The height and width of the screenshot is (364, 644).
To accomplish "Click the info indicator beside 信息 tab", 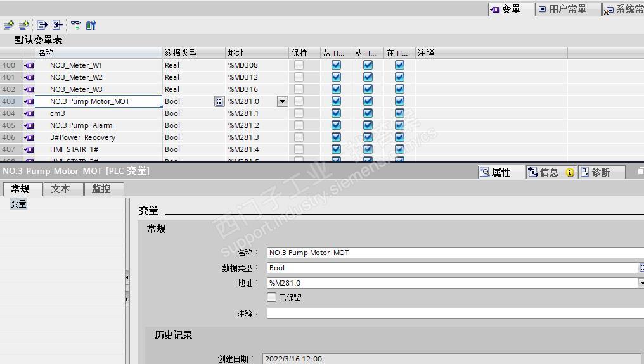I will point(570,172).
